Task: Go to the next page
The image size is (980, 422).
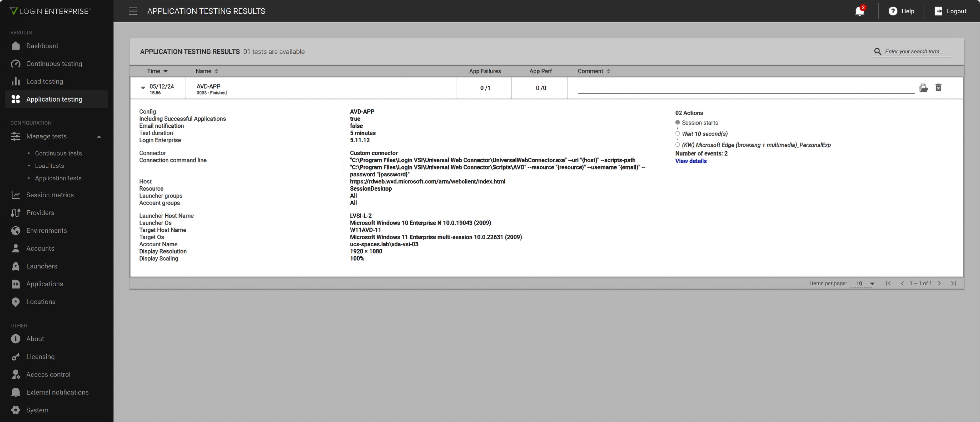Action: click(x=939, y=283)
